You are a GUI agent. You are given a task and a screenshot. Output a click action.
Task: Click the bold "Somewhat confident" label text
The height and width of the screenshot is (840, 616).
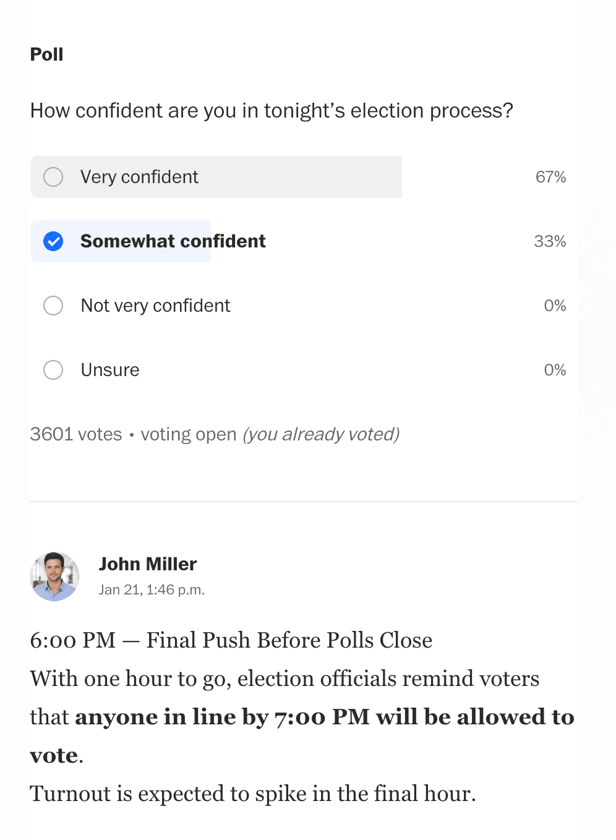(x=173, y=241)
